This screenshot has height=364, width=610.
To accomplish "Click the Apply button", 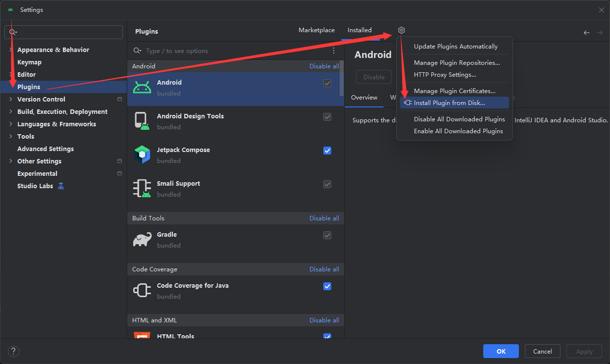I will click(x=584, y=351).
